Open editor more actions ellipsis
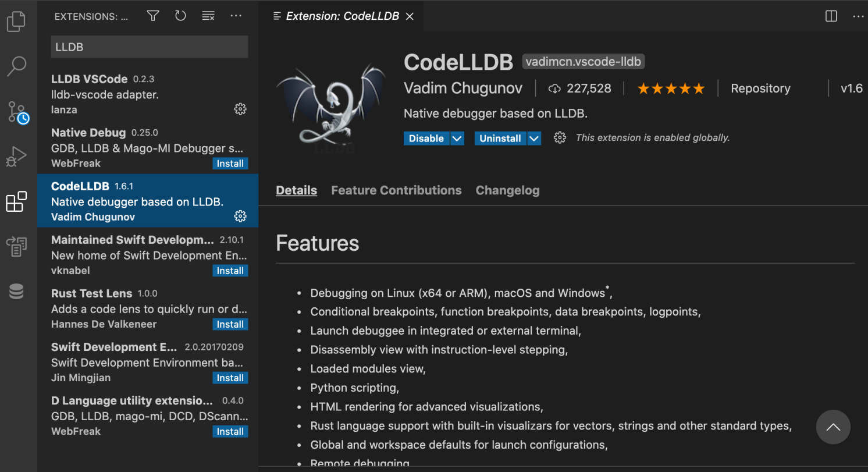The image size is (868, 472). coord(858,16)
